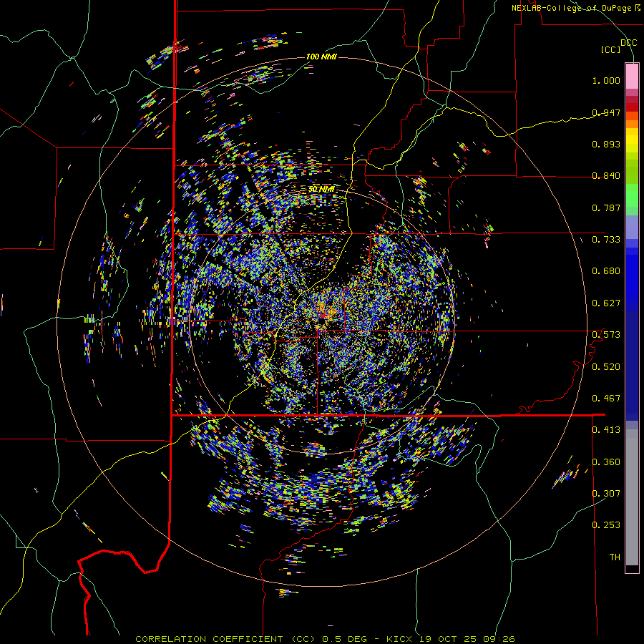Click the pink segment of the color bar
Image resolution: width=644 pixels, height=644 pixels.
tap(632, 77)
